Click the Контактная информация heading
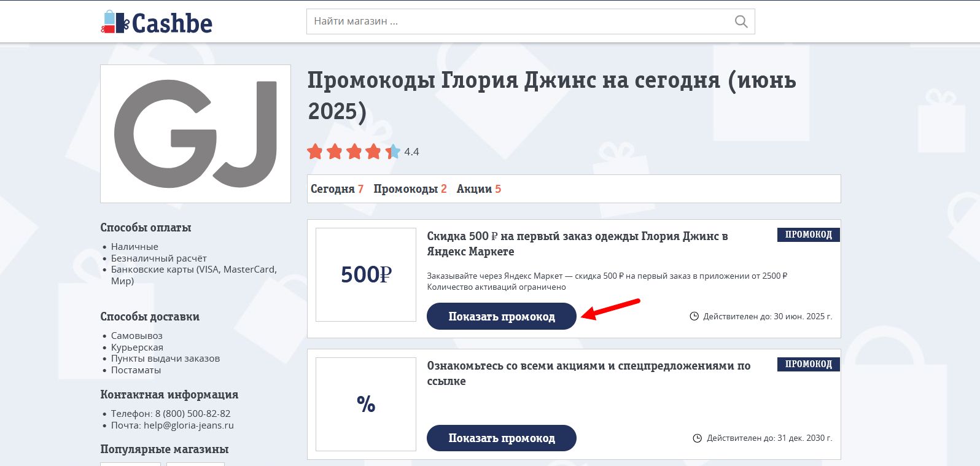This screenshot has width=980, height=466. 169,395
